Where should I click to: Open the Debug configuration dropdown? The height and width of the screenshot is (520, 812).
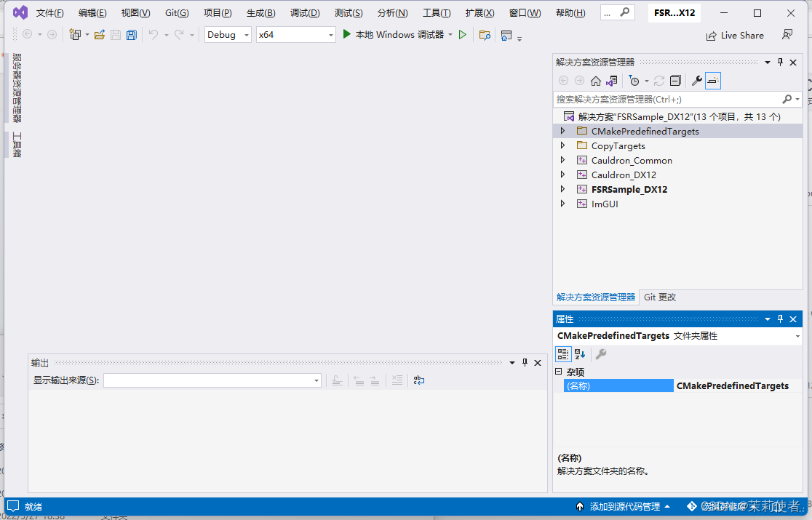[228, 35]
